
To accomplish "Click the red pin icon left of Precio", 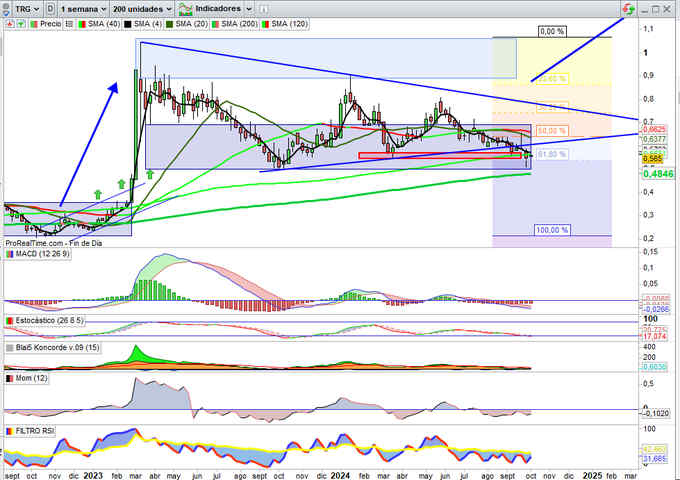I will pos(10,24).
